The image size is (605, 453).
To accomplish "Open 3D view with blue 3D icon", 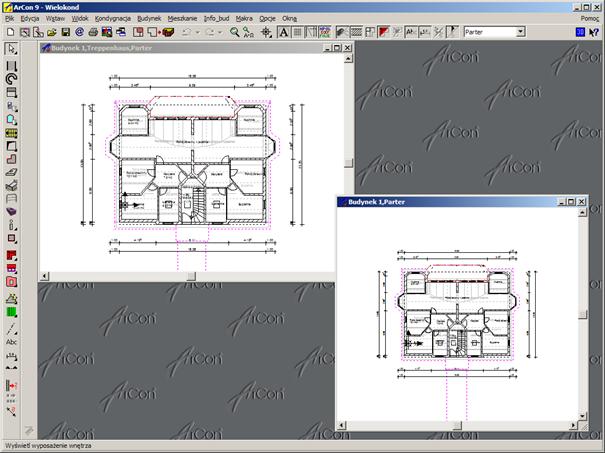I will [x=580, y=32].
